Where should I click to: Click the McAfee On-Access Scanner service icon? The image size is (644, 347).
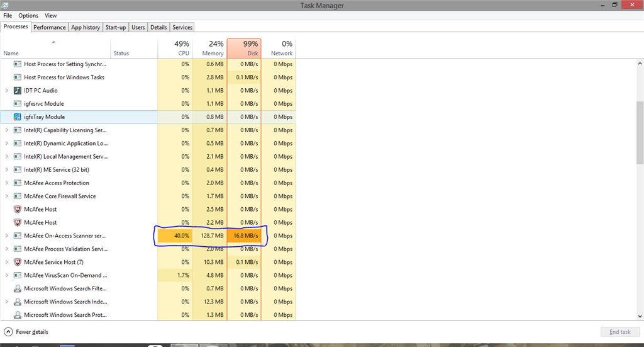(17, 236)
